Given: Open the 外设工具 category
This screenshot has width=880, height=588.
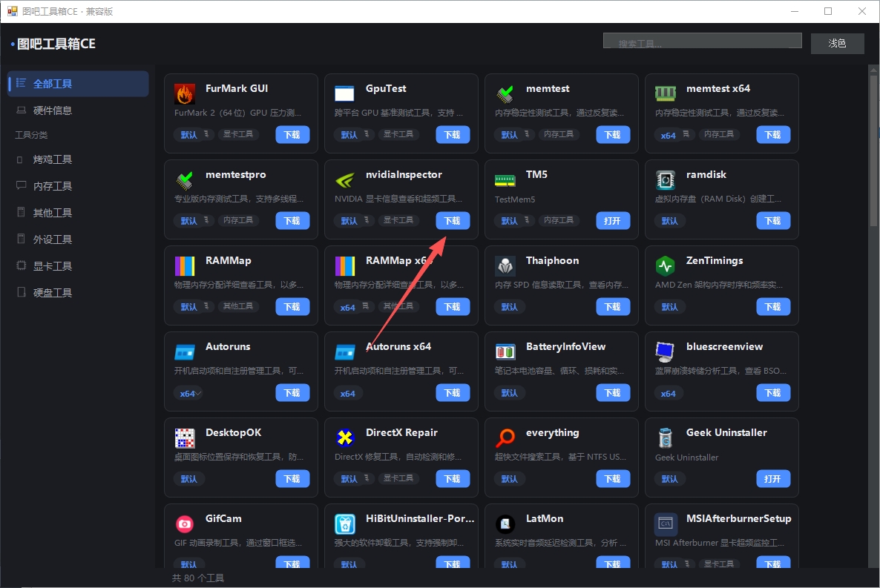Looking at the screenshot, I should (78, 240).
